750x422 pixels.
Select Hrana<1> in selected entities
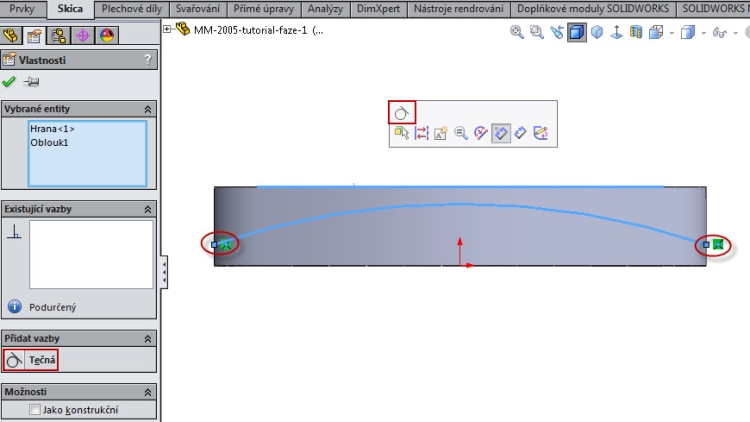click(x=52, y=129)
